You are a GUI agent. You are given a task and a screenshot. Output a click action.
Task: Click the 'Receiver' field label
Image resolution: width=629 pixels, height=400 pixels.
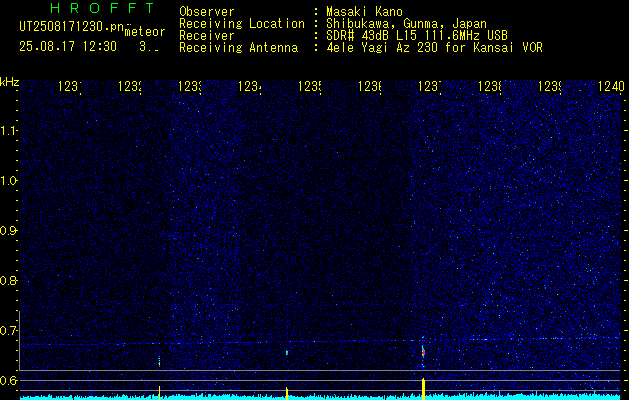[207, 36]
